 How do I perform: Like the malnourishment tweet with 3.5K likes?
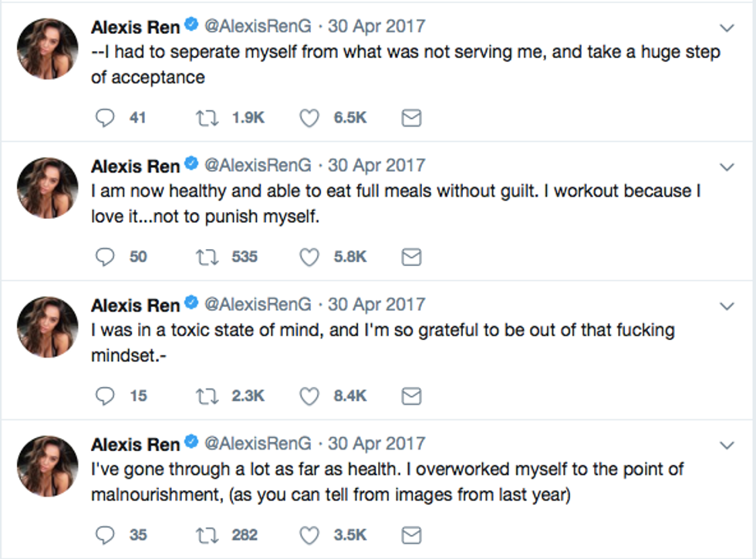tap(309, 534)
